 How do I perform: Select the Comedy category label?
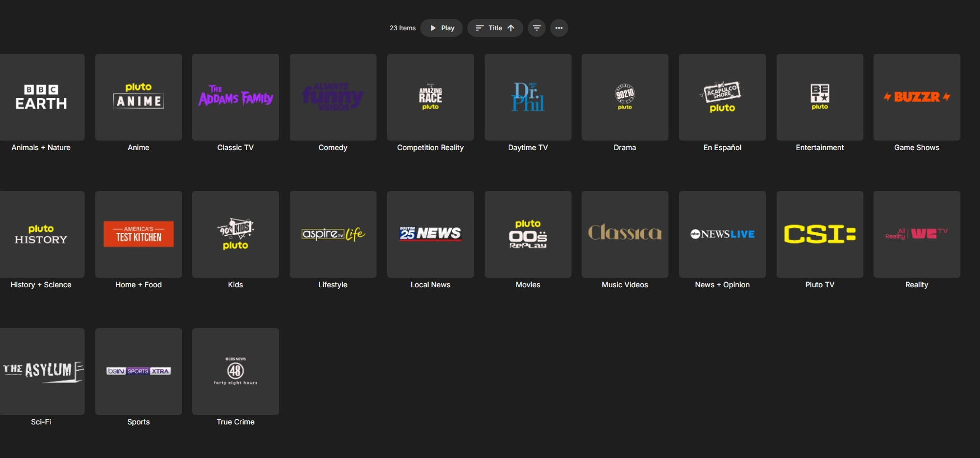(x=333, y=148)
